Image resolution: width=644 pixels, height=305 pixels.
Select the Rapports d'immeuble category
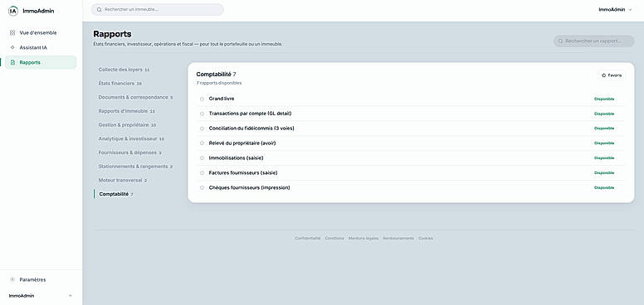click(126, 111)
